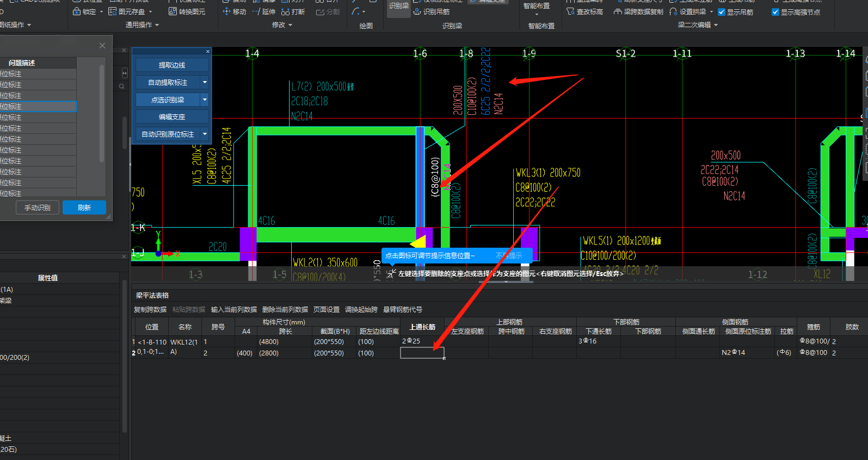
Task: Click 删除当前列数据 in the beam table toolbar
Action: pyautogui.click(x=285, y=309)
